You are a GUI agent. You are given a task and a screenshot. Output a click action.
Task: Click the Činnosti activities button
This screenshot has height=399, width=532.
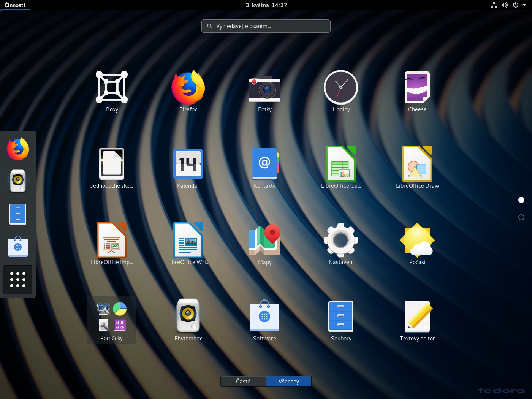15,5
